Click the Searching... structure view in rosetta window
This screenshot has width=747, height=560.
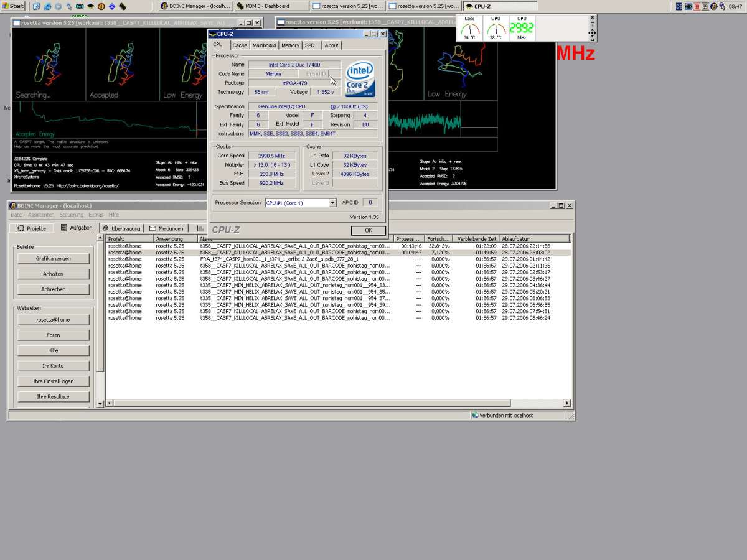tap(49, 64)
